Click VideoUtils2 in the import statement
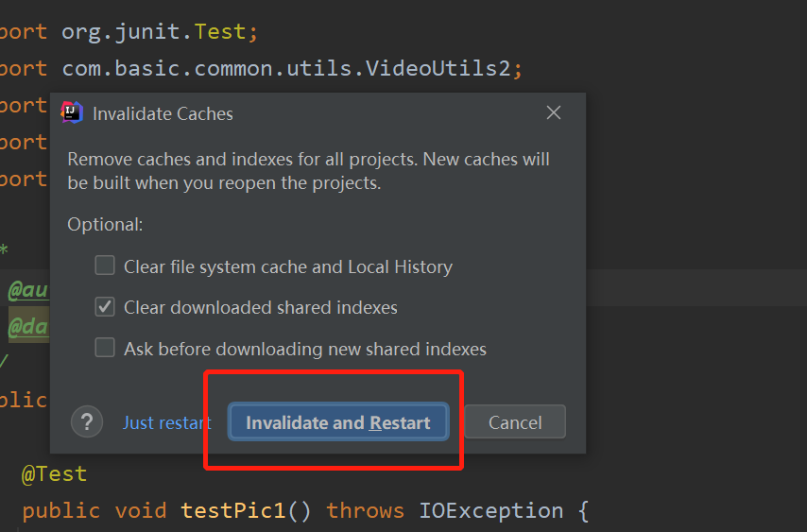 438,68
